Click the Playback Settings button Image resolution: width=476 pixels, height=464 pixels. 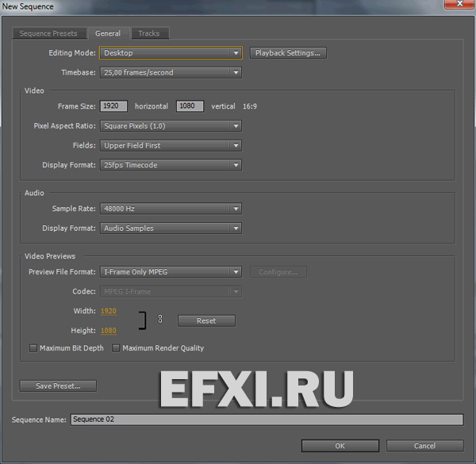tap(288, 53)
